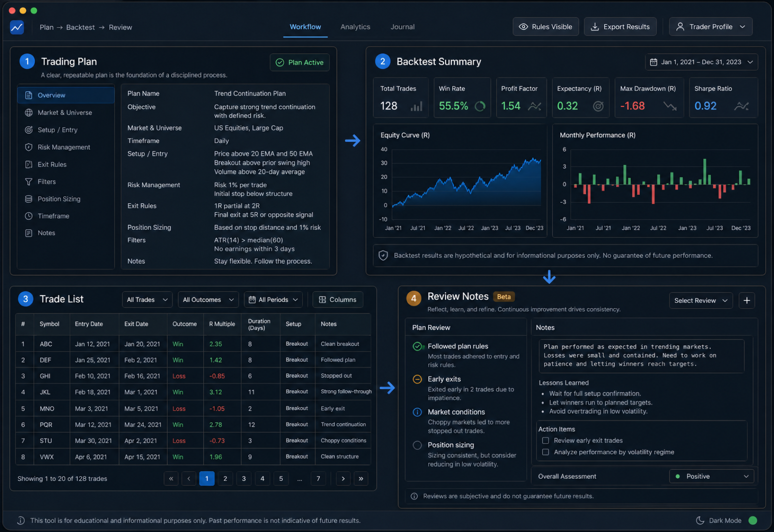Toggle the Followed plan rules status circle
Image resolution: width=774 pixels, height=532 pixels.
point(417,346)
